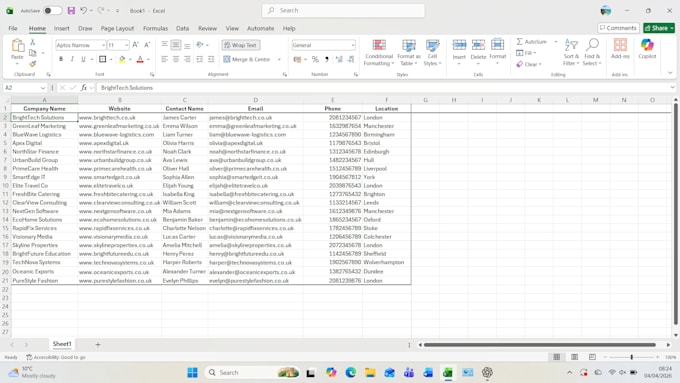Viewport: 680px width, 383px height.
Task: Click the Undo arrow icon
Action: [x=84, y=10]
